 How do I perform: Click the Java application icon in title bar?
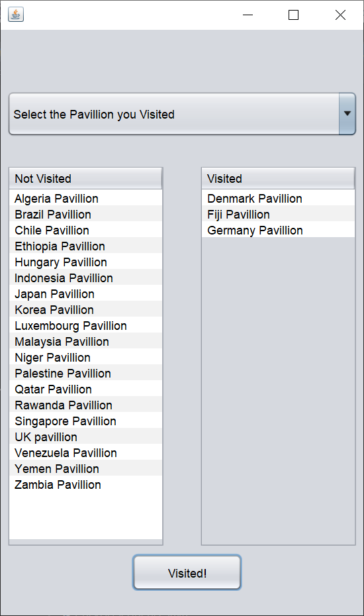click(x=16, y=15)
